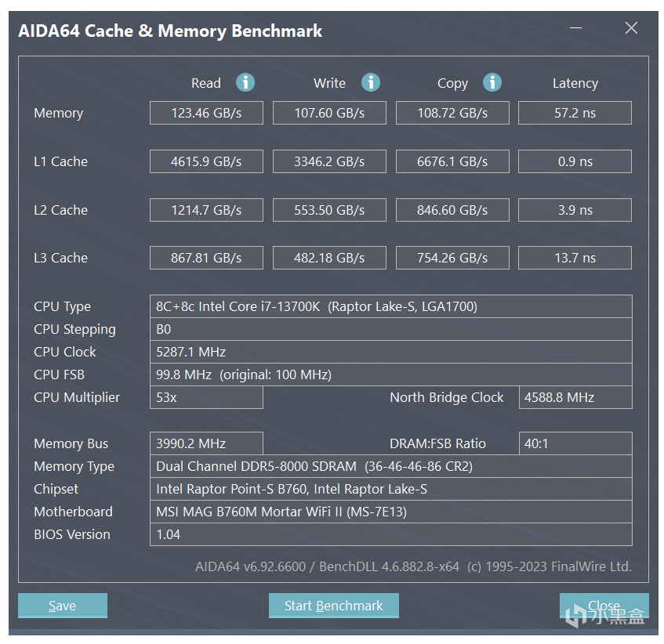Click the BIOS Version value 1.04
This screenshot has height=644, width=664.
(391, 534)
